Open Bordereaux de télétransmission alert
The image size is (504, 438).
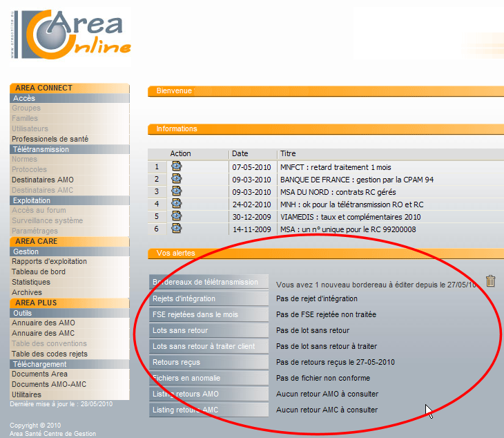(x=209, y=282)
